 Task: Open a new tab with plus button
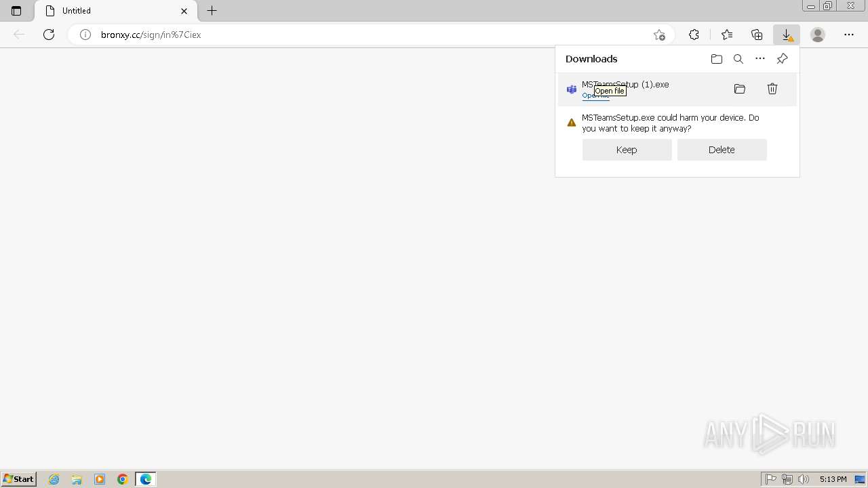[x=212, y=11]
